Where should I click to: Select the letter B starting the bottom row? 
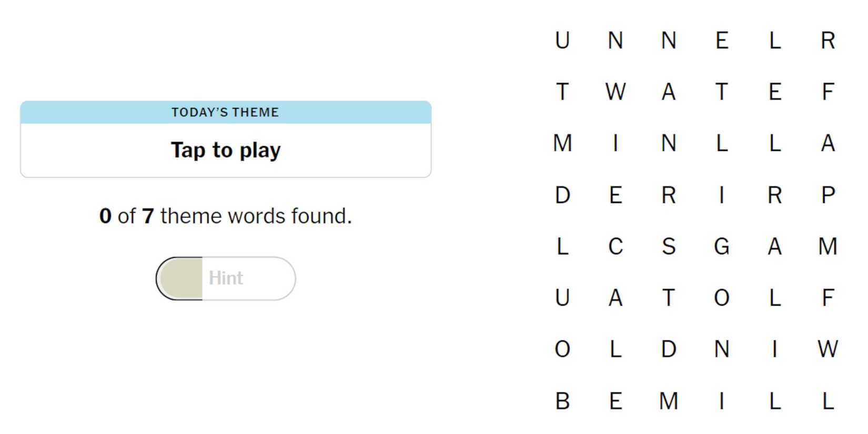tap(562, 402)
